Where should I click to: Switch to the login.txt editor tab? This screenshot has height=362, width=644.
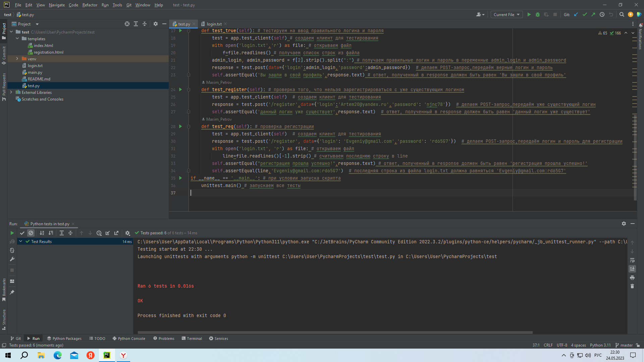[214, 24]
